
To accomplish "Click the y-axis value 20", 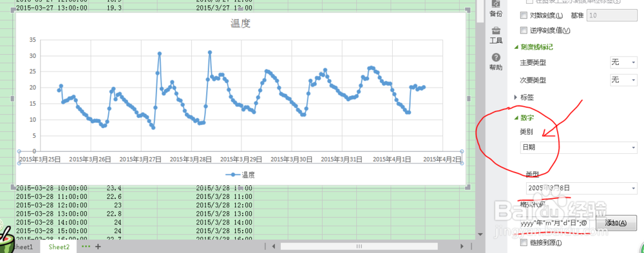I will 33,88.
